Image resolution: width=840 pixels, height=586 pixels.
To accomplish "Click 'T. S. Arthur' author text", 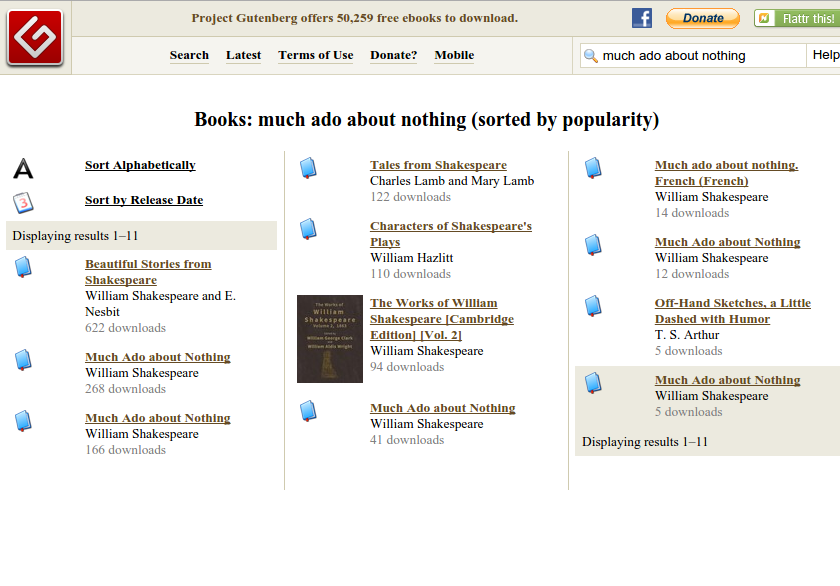I will tap(687, 335).
